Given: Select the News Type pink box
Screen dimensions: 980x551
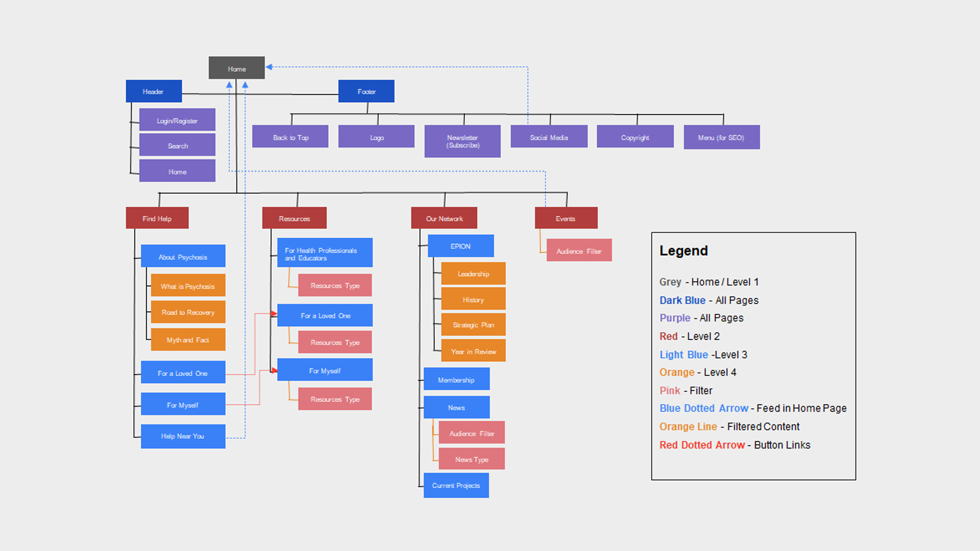Looking at the screenshot, I should click(x=472, y=459).
